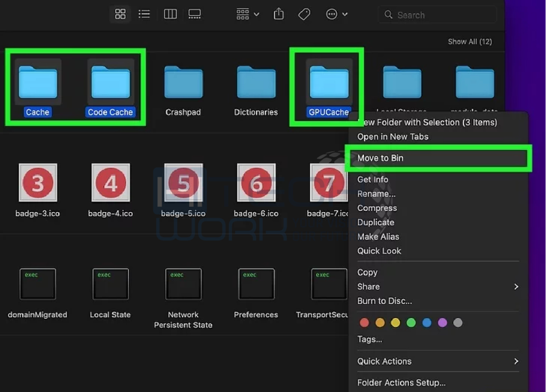546x392 pixels.
Task: Apply the yellow tag color
Action: pos(396,323)
